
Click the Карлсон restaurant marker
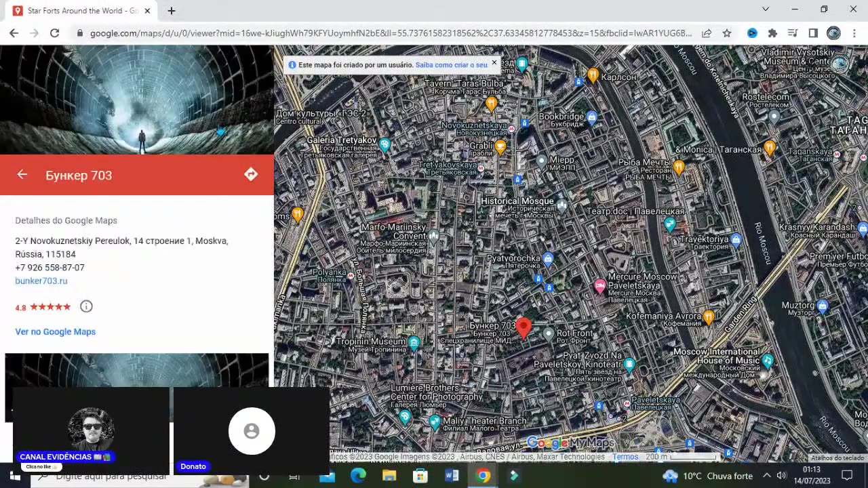tap(593, 75)
